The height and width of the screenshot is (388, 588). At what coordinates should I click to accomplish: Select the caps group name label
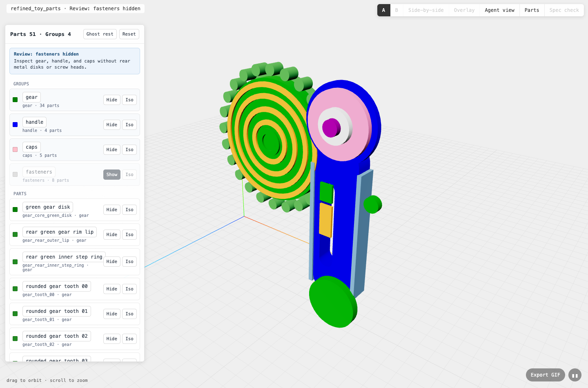(x=31, y=147)
